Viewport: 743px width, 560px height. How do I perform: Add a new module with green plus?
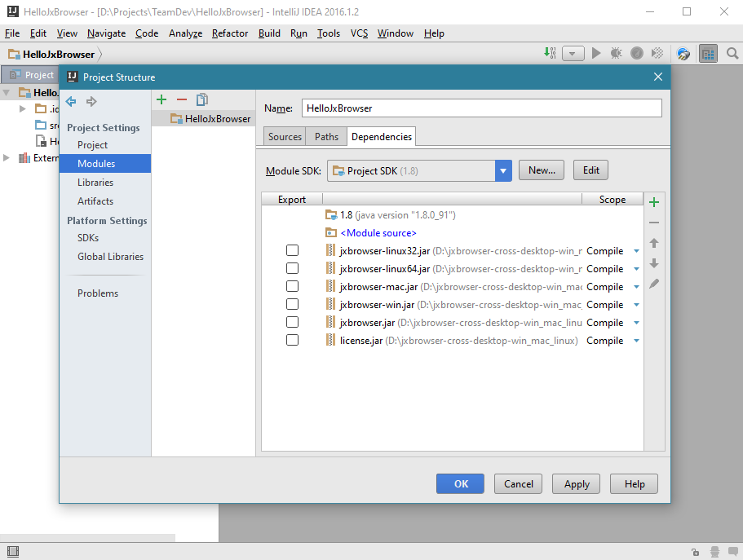pyautogui.click(x=161, y=99)
